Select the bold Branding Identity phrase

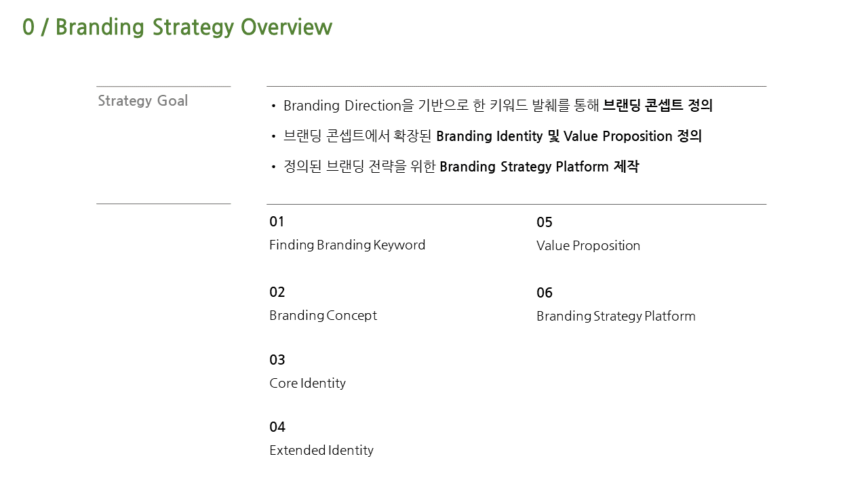pyautogui.click(x=489, y=136)
